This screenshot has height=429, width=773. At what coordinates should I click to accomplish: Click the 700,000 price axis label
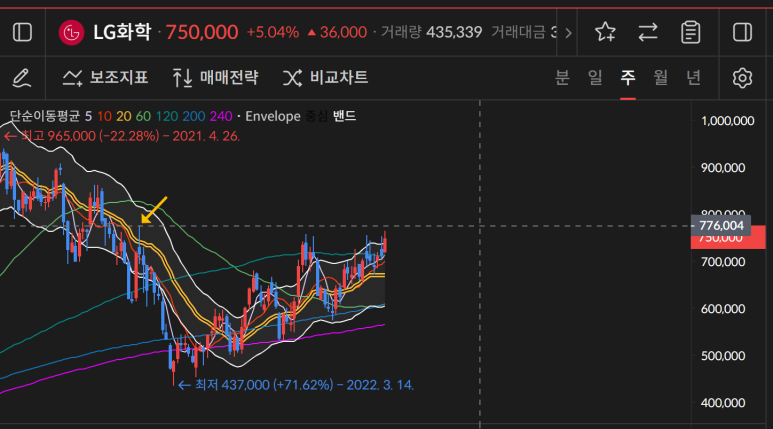coord(723,262)
